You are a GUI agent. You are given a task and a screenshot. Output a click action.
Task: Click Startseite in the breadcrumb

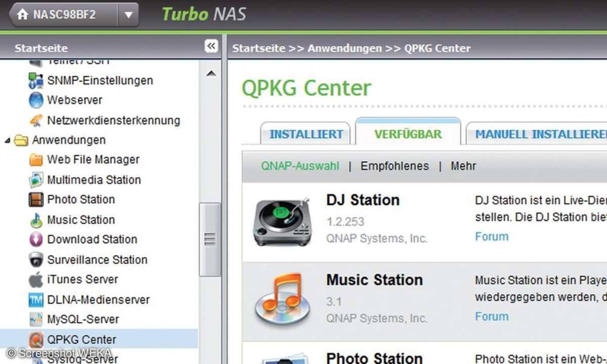tap(258, 49)
